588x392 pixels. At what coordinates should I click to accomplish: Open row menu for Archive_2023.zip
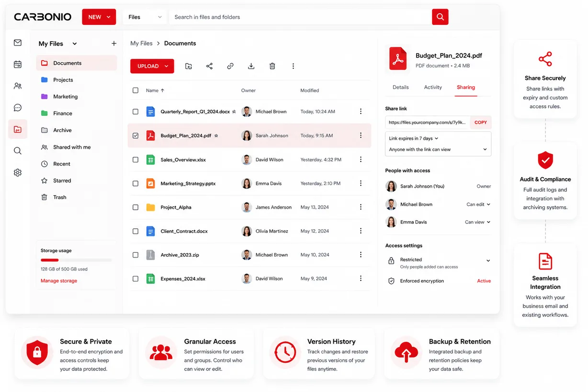pyautogui.click(x=361, y=255)
